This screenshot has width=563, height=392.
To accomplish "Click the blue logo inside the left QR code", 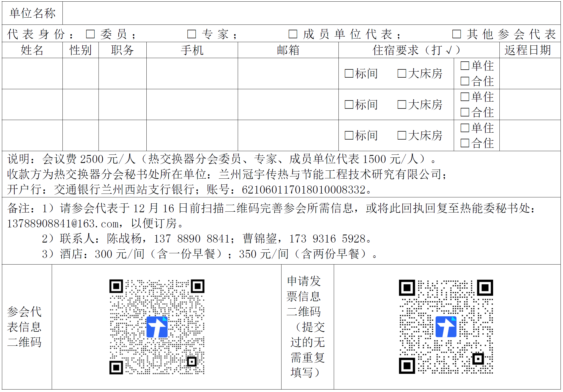I will pos(157,327).
